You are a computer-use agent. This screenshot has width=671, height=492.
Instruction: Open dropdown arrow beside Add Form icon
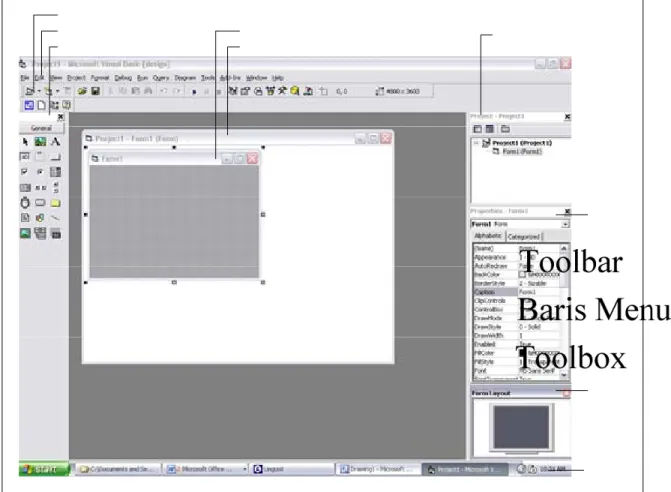(58, 91)
